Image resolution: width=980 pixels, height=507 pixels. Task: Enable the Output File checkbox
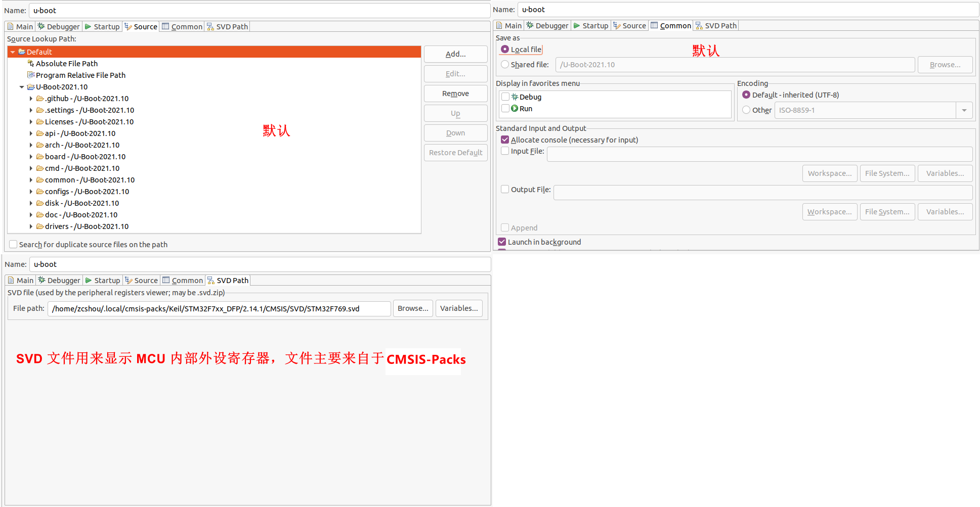(x=505, y=190)
